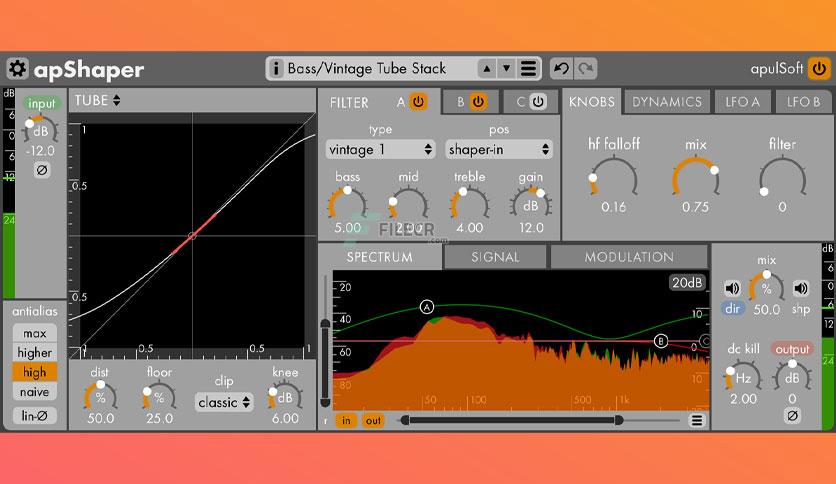Open the filter type dropdown showing vintage 1
The width and height of the screenshot is (836, 484).
(380, 149)
